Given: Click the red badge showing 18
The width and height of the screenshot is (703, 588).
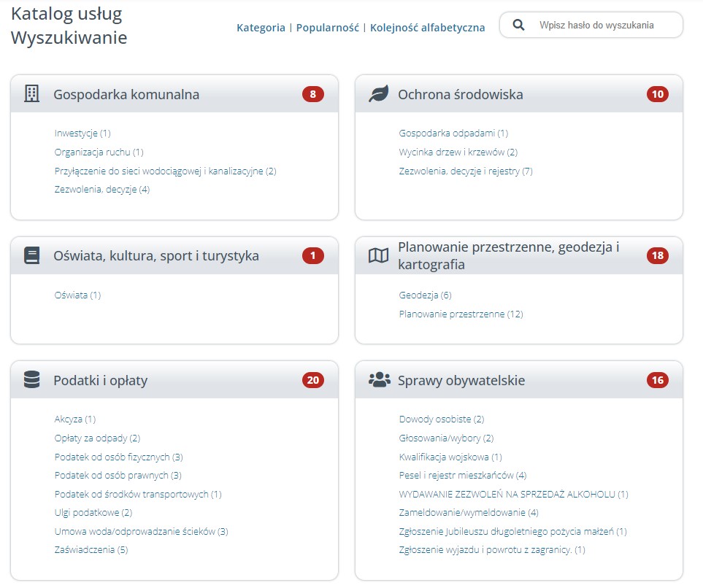Looking at the screenshot, I should (x=657, y=255).
